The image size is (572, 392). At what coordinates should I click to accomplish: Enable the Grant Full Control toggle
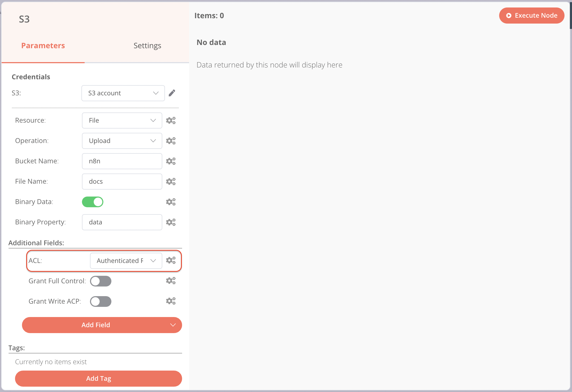click(x=101, y=281)
